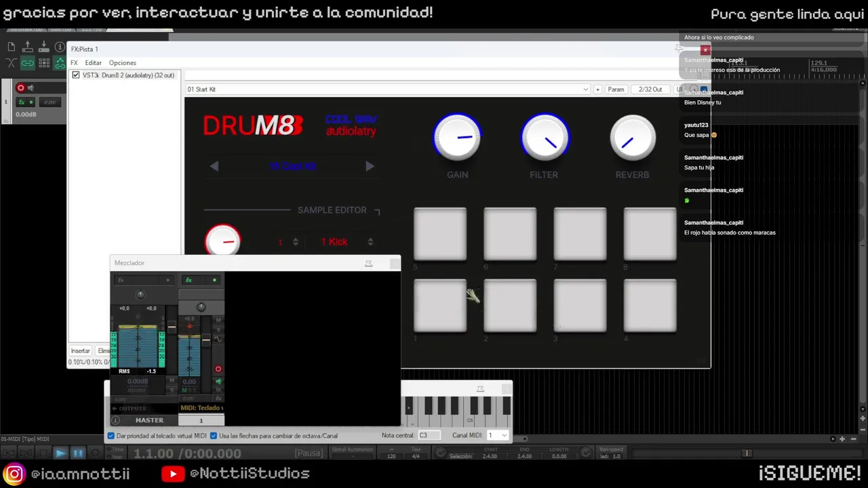Click drum pad 5
The width and height of the screenshot is (868, 488).
pos(440,234)
